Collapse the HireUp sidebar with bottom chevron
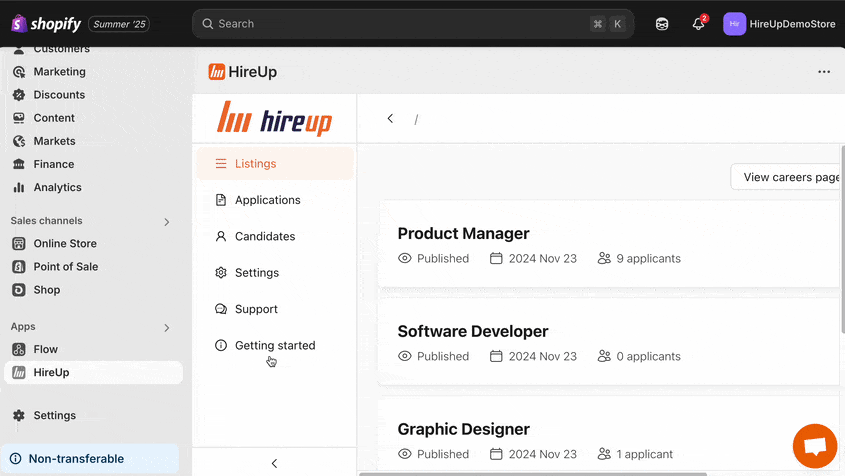This screenshot has width=845, height=476. click(x=274, y=463)
